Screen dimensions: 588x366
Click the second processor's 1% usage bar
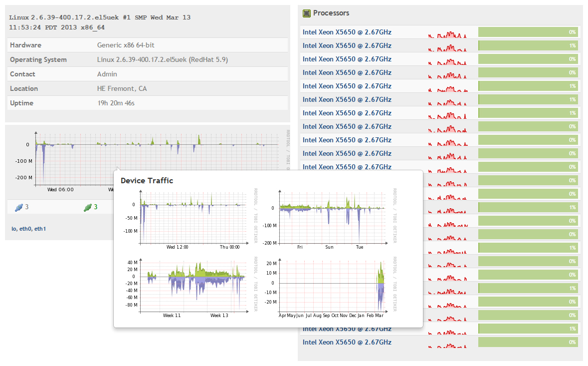tap(528, 45)
